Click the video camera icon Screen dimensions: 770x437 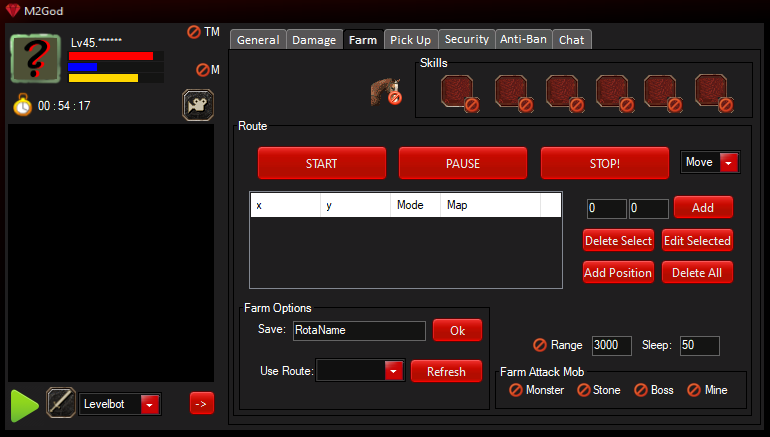click(198, 105)
